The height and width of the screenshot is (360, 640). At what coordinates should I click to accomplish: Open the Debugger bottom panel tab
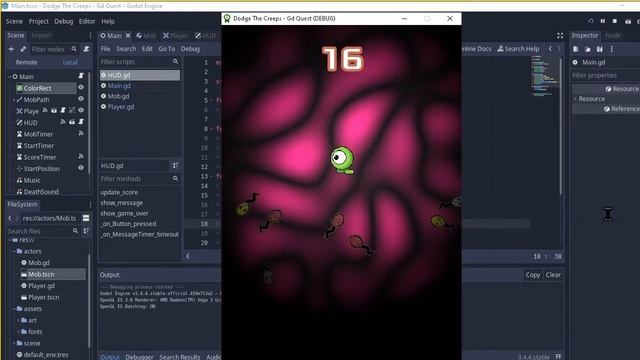(139, 357)
